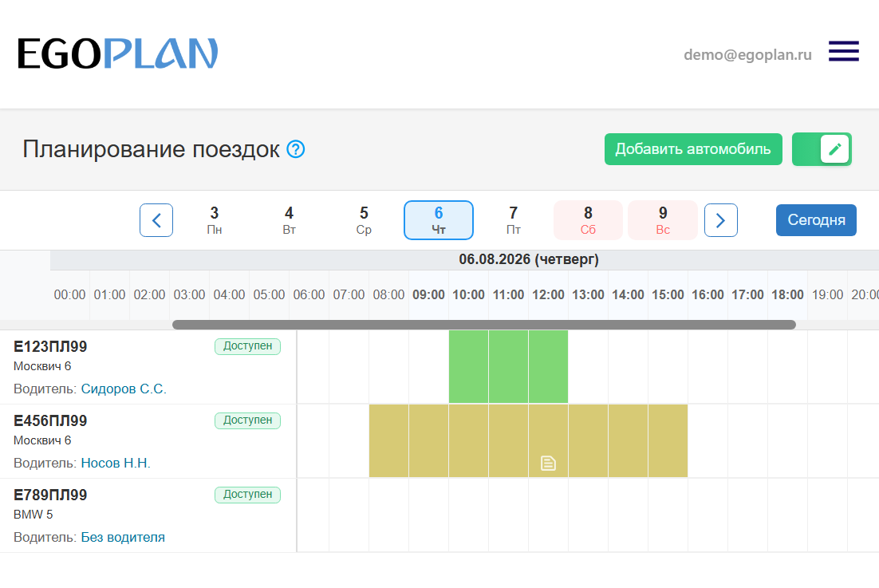Click license plate E789ПЛ99
Screen dimensions: 879x588
pos(50,495)
